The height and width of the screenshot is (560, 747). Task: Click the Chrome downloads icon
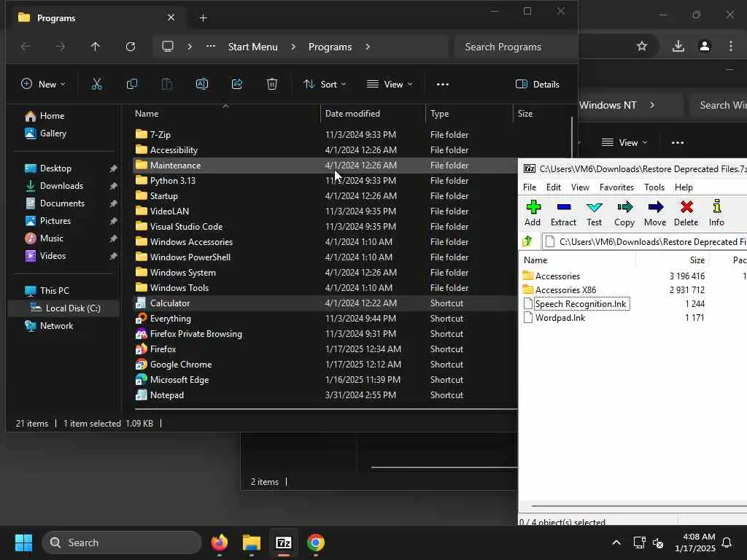678,46
